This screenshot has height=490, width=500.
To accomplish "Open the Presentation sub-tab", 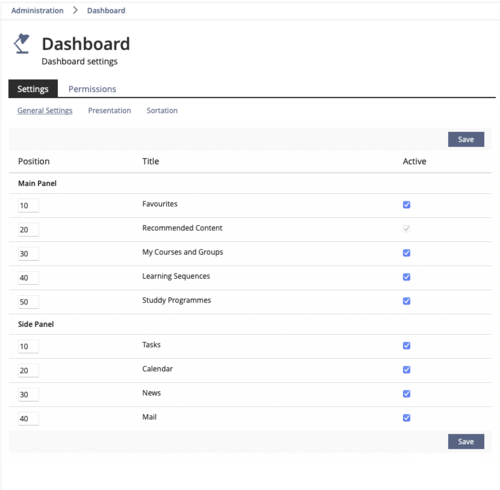I will click(x=109, y=110).
